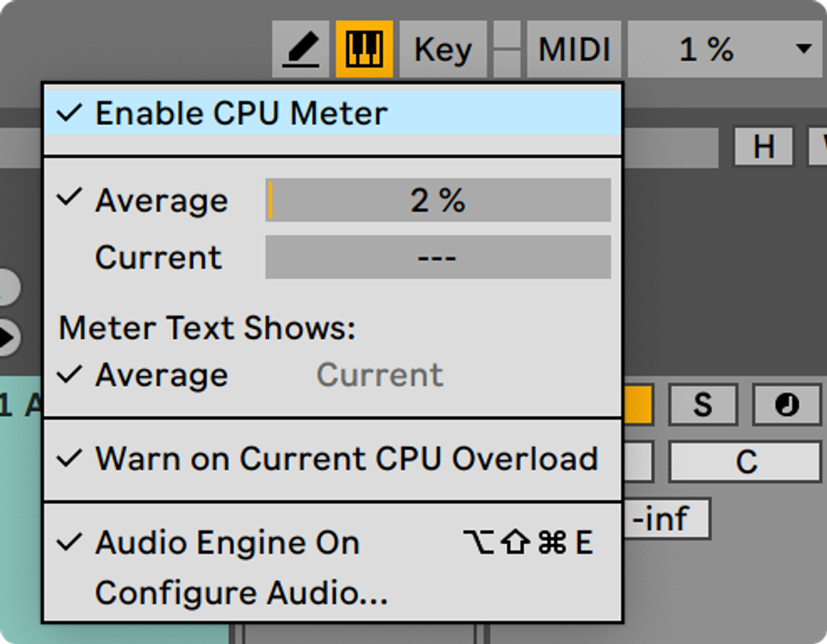
Task: Select Current under Meter Text Shows
Action: [380, 375]
